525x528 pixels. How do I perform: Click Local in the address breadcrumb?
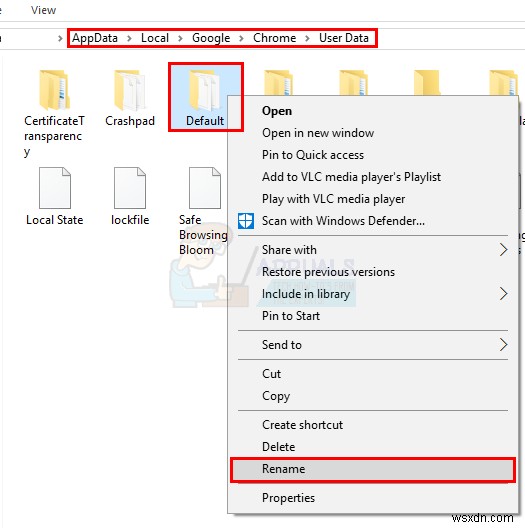pos(155,38)
